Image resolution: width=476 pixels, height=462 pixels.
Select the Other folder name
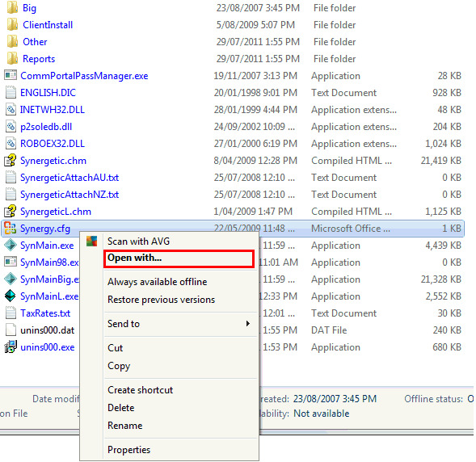point(35,42)
